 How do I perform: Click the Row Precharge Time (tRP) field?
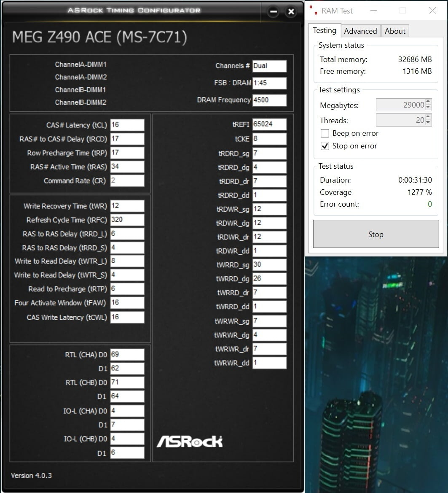pyautogui.click(x=127, y=153)
